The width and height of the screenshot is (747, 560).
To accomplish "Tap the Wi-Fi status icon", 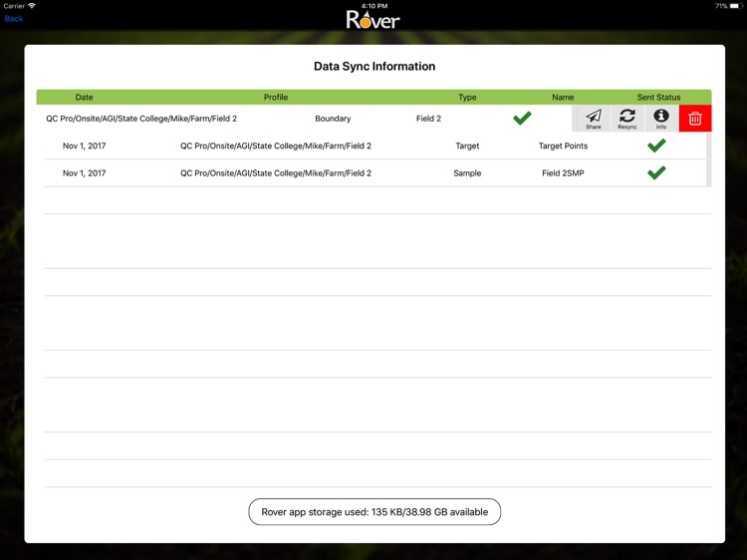I will (32, 6).
